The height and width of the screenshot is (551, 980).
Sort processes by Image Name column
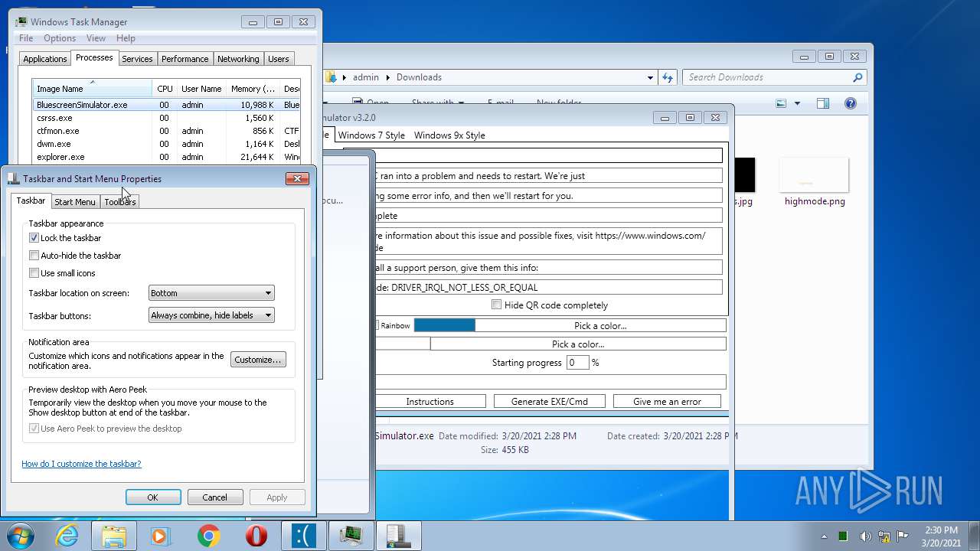pos(92,89)
